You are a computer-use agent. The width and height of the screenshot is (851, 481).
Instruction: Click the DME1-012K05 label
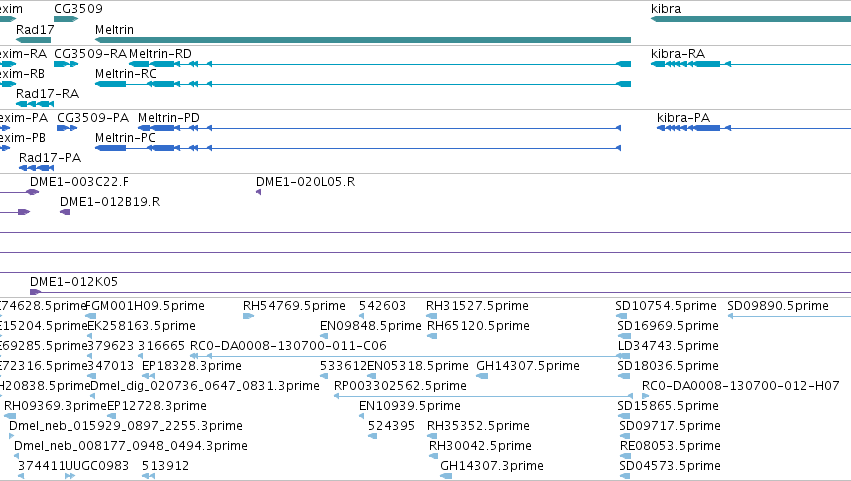click(74, 282)
